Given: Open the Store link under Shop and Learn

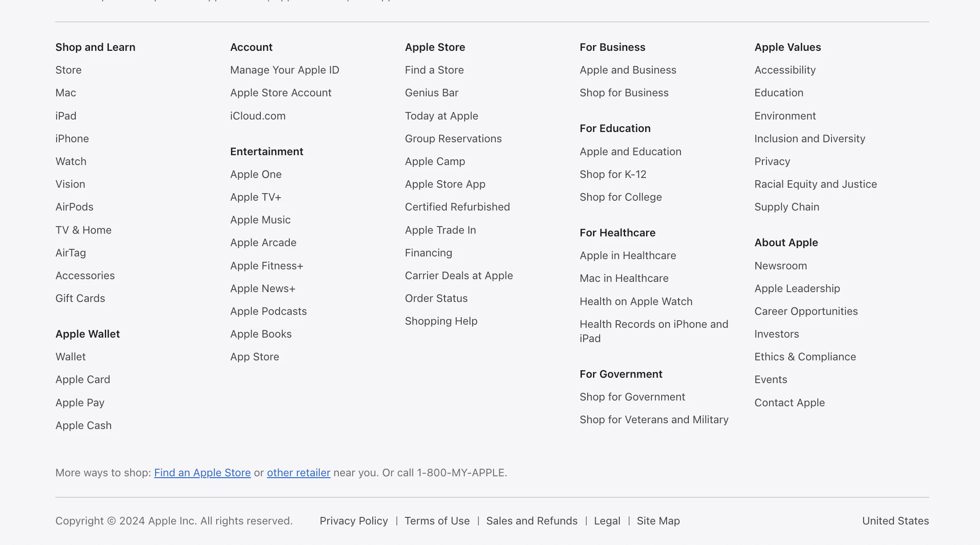Looking at the screenshot, I should [x=68, y=70].
